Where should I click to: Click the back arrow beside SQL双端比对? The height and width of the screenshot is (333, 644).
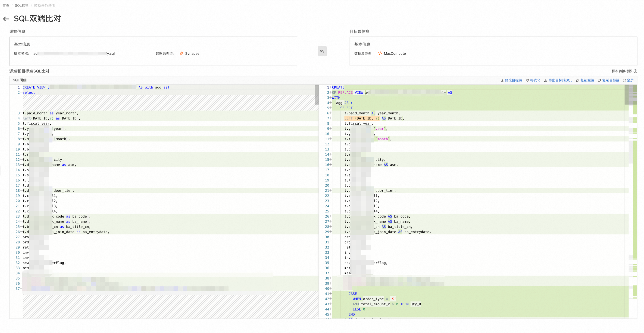tap(6, 19)
